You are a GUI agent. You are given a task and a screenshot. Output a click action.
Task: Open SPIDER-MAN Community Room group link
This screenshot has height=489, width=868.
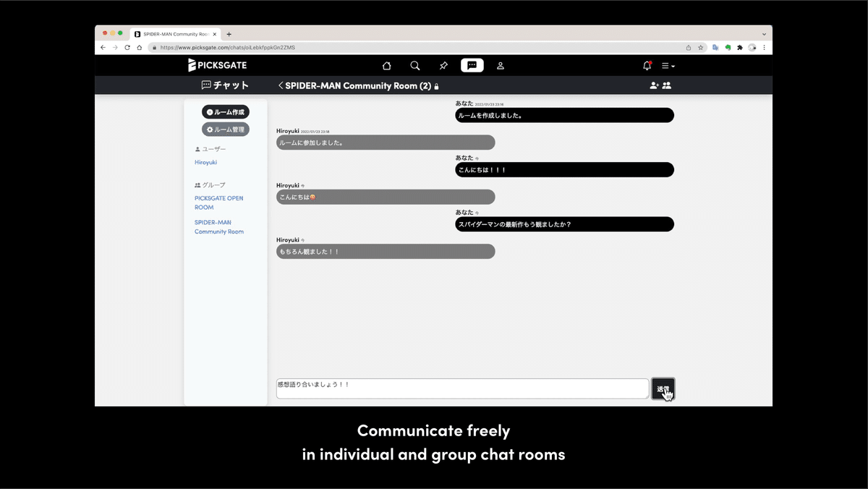coord(219,227)
